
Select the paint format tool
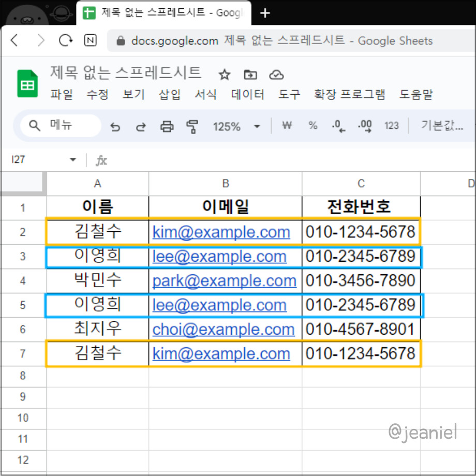(191, 126)
